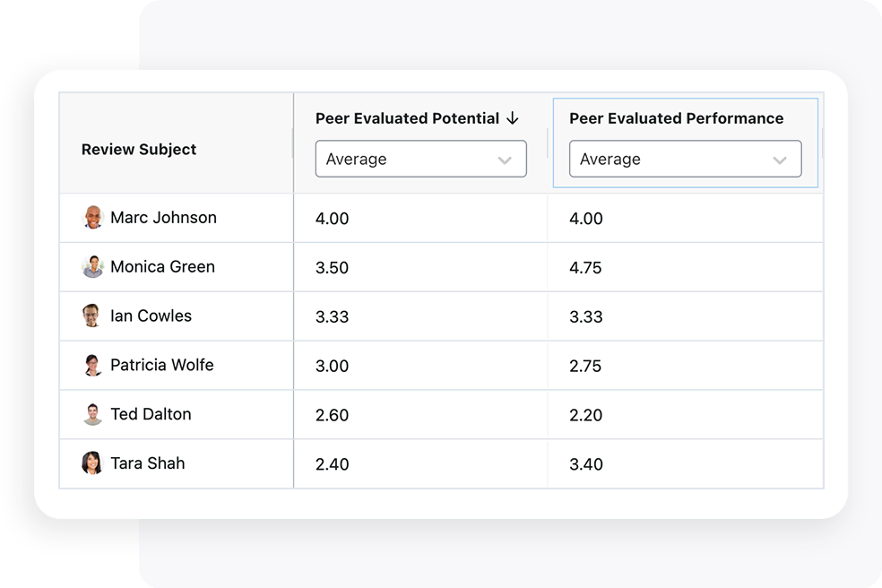Open the Average dropdown under Peer Evaluated Potential
Image resolution: width=882 pixels, height=588 pixels.
(x=419, y=160)
